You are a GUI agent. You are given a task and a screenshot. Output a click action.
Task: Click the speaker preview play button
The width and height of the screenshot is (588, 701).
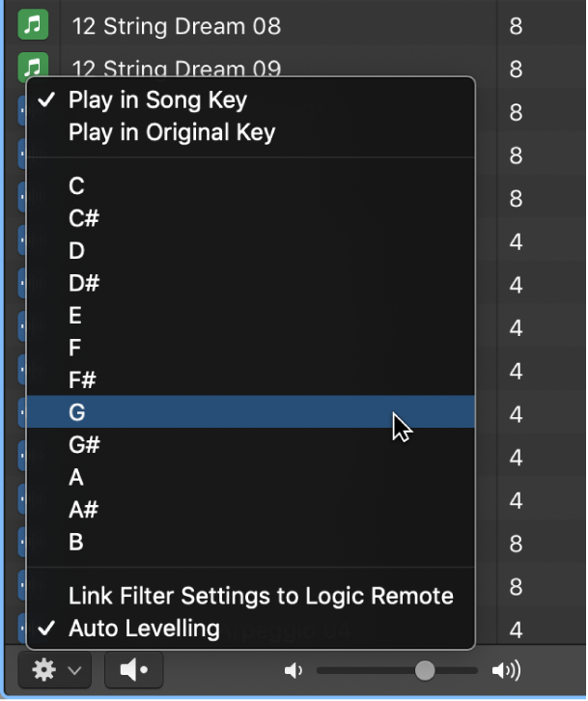[133, 670]
